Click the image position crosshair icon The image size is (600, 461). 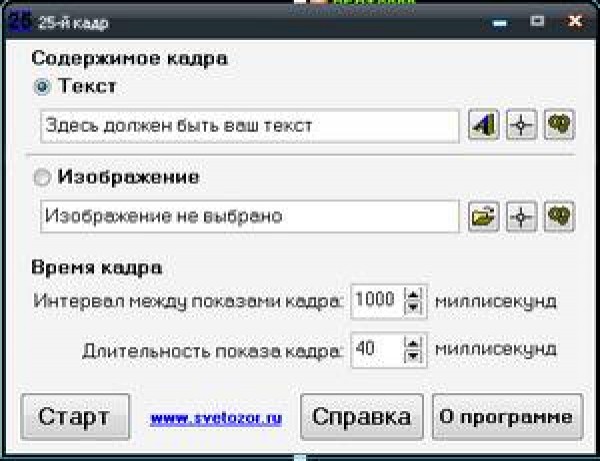[521, 217]
